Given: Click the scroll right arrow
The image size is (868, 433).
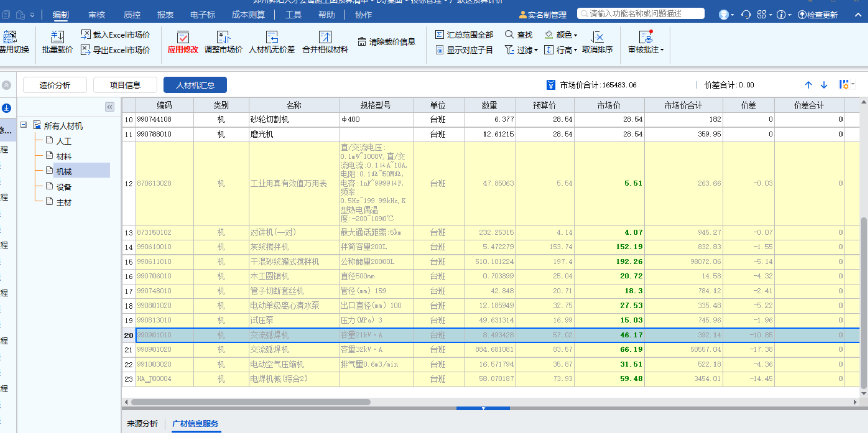Looking at the screenshot, I should pos(855,402).
